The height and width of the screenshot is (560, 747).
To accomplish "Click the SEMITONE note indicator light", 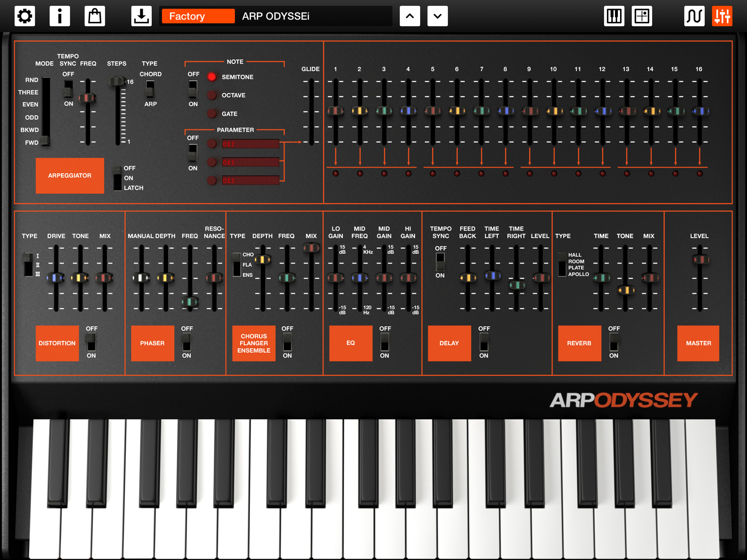I will point(212,77).
